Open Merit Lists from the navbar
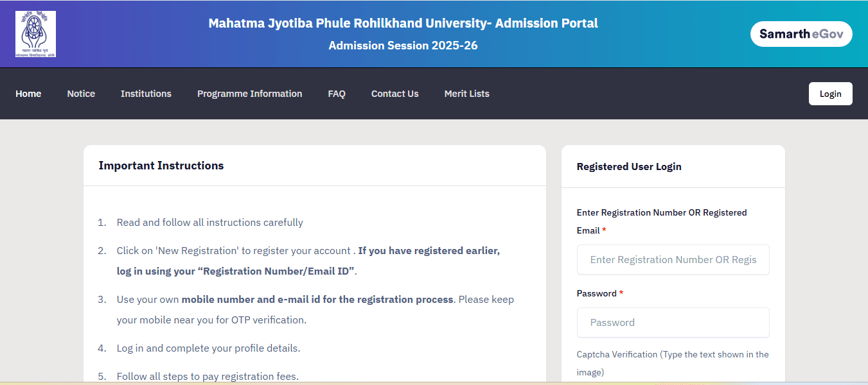Screen dimensions: 868x385 [466, 94]
